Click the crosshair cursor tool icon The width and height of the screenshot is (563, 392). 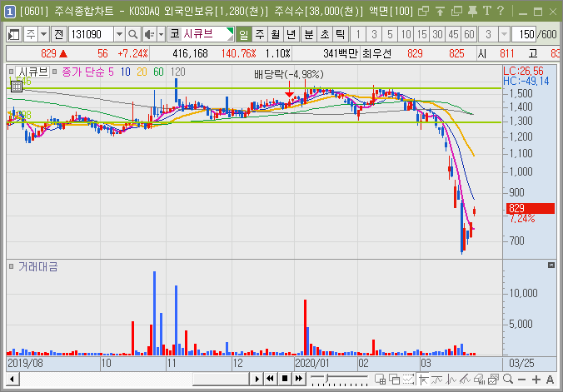[424, 379]
